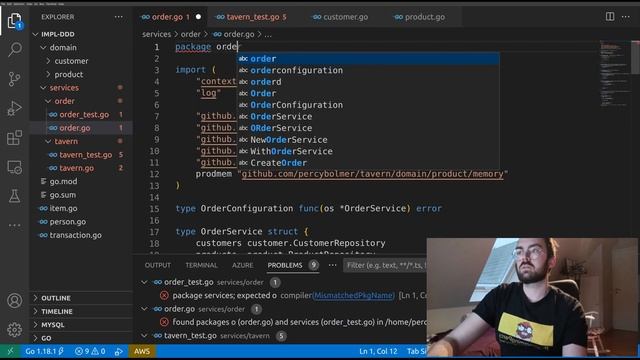Click the split editor icon
The image size is (640, 360).
tap(610, 17)
